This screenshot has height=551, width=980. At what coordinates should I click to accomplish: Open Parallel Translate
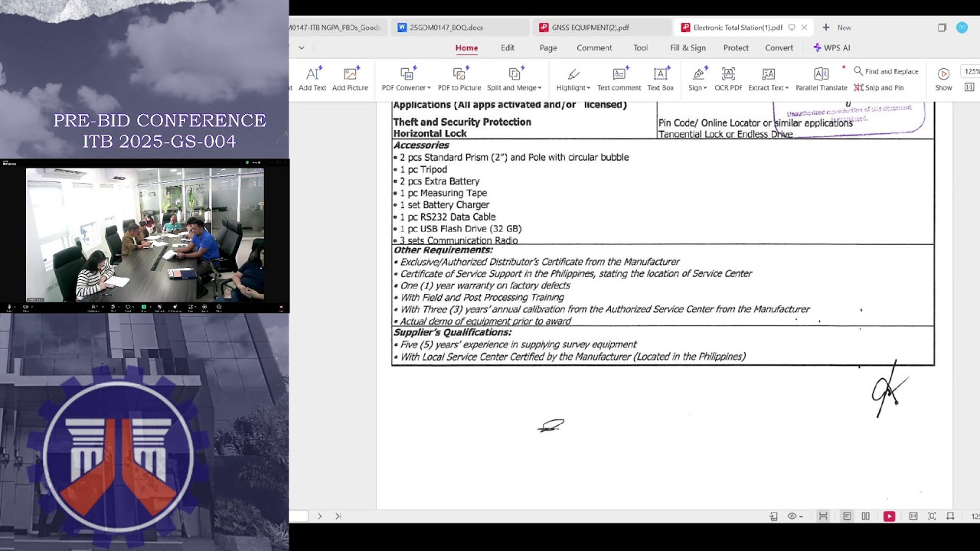pyautogui.click(x=821, y=79)
